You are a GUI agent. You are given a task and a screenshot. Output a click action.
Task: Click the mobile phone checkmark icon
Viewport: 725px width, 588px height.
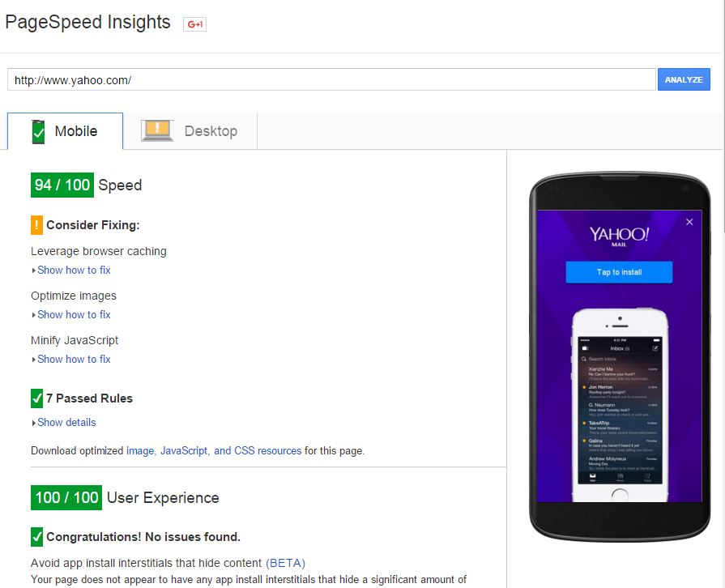point(38,132)
